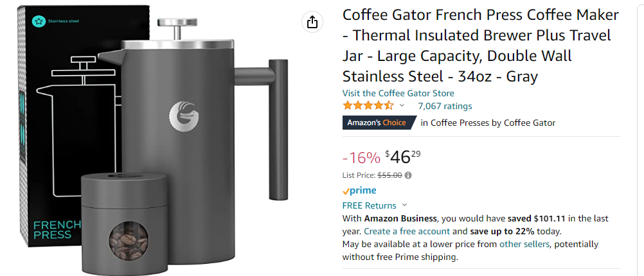Image resolution: width=644 pixels, height=276 pixels.
Task: Open the FREE Returns details link
Action: (369, 205)
